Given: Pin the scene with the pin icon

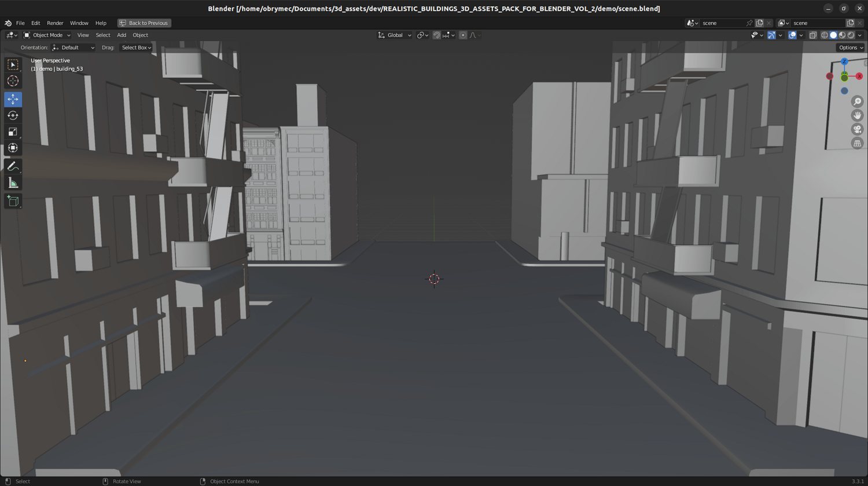Looking at the screenshot, I should pos(749,23).
